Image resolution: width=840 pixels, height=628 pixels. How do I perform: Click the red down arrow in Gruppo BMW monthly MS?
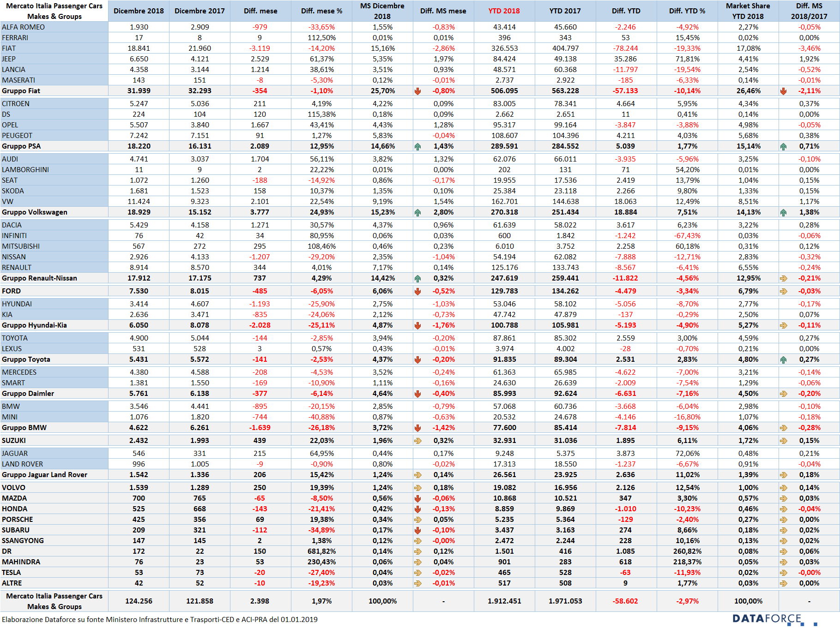pyautogui.click(x=417, y=428)
